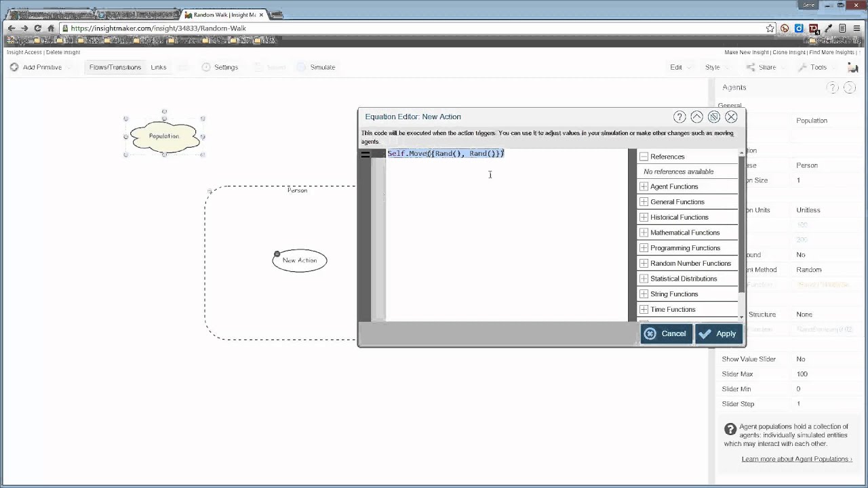Image resolution: width=868 pixels, height=488 pixels.
Task: Toggle the Links mode button
Action: click(x=159, y=67)
